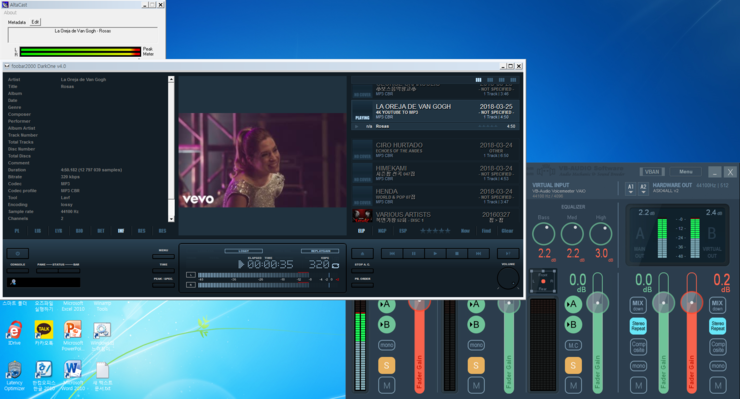
Task: Click the vevo music video thumbnail
Action: (x=262, y=160)
